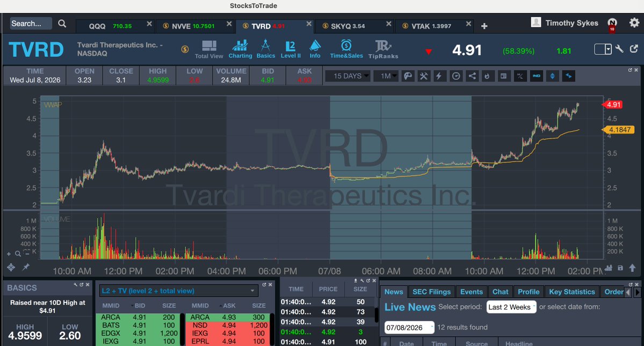Open the Level II module
The width and height of the screenshot is (644, 346).
click(291, 49)
